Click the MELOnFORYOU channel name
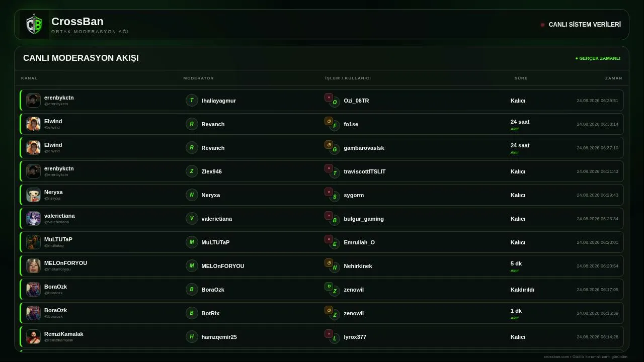 point(65,263)
